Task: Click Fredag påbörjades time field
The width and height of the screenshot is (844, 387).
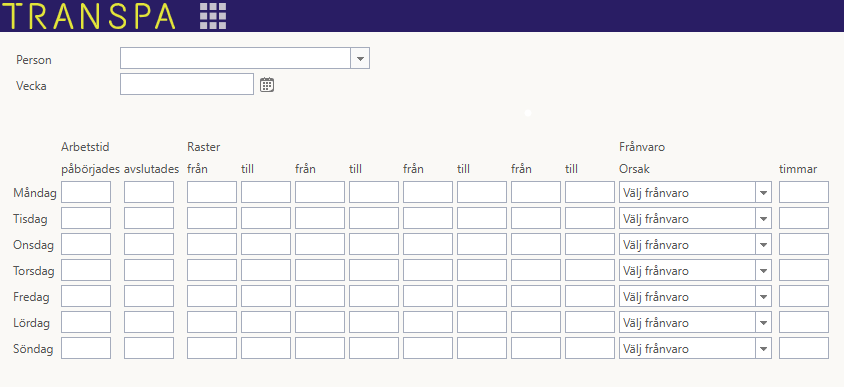Action: coord(86,297)
